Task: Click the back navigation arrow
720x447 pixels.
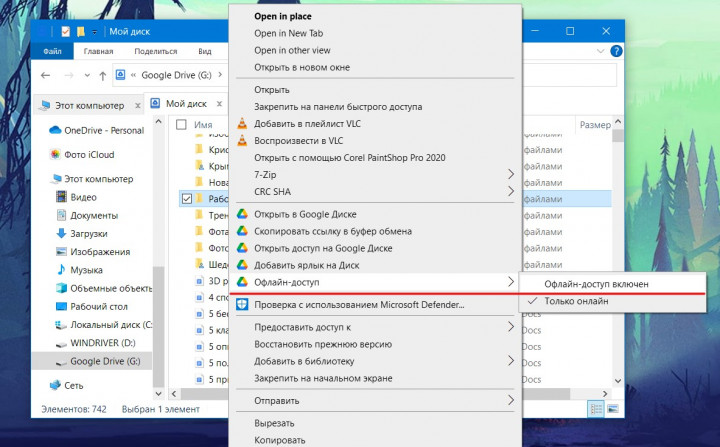Action: pyautogui.click(x=46, y=75)
